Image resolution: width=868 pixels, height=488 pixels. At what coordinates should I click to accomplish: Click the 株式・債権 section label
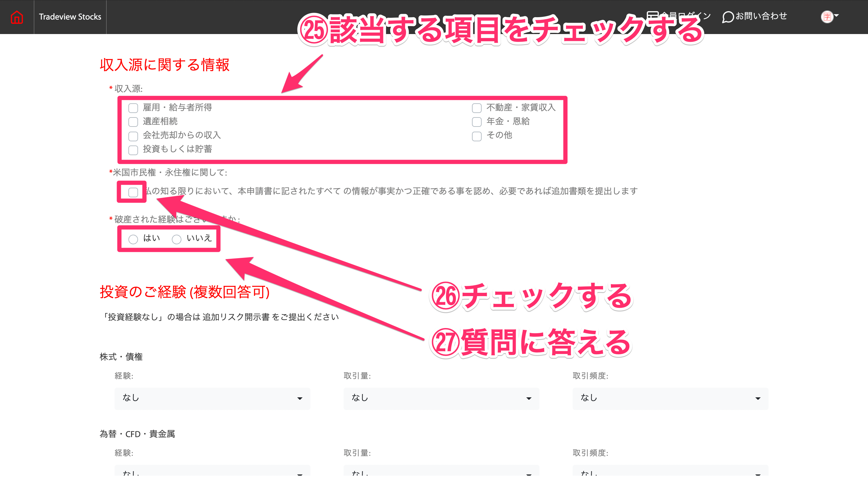click(x=121, y=357)
